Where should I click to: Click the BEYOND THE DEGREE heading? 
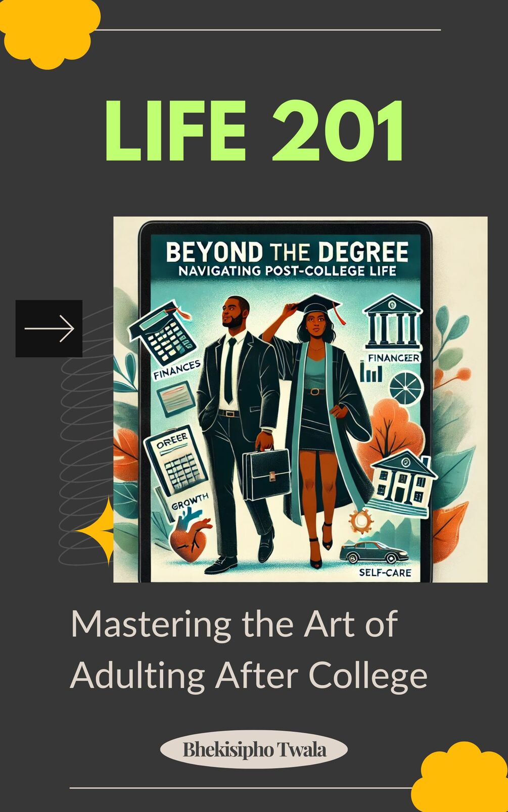point(287,251)
